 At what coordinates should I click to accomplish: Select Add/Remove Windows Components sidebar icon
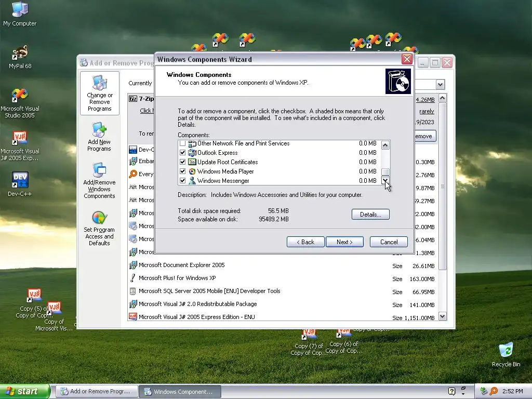(x=99, y=180)
